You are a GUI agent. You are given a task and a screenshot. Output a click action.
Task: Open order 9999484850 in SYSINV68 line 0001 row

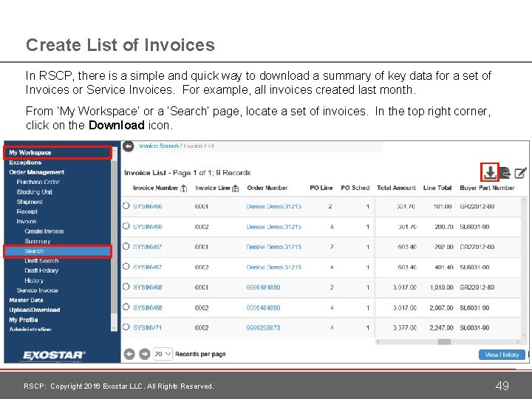tap(263, 287)
